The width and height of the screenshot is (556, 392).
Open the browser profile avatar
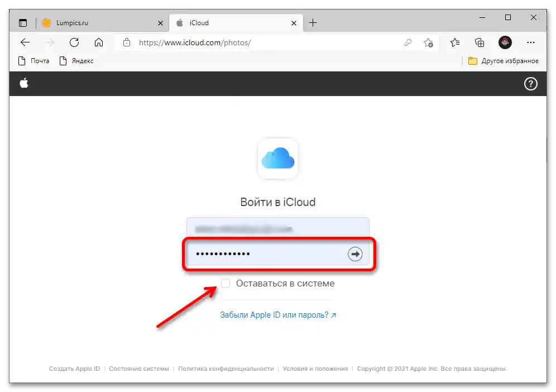click(505, 42)
